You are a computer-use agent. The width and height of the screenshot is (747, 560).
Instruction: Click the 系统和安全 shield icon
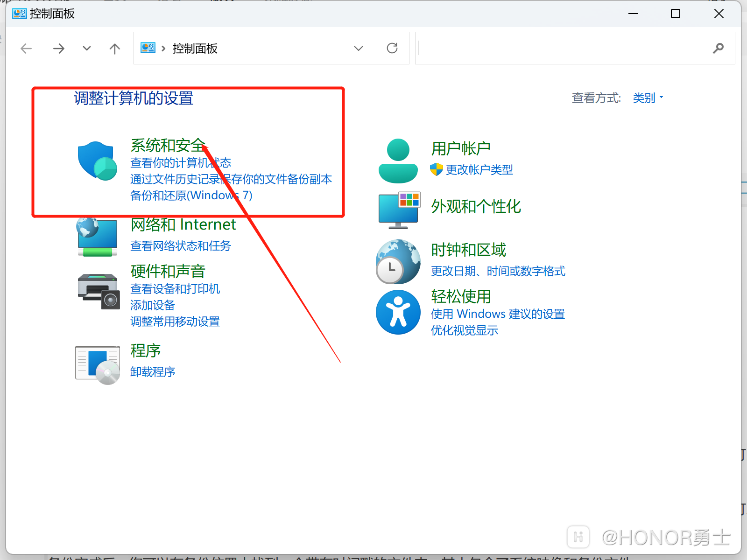coord(97,161)
